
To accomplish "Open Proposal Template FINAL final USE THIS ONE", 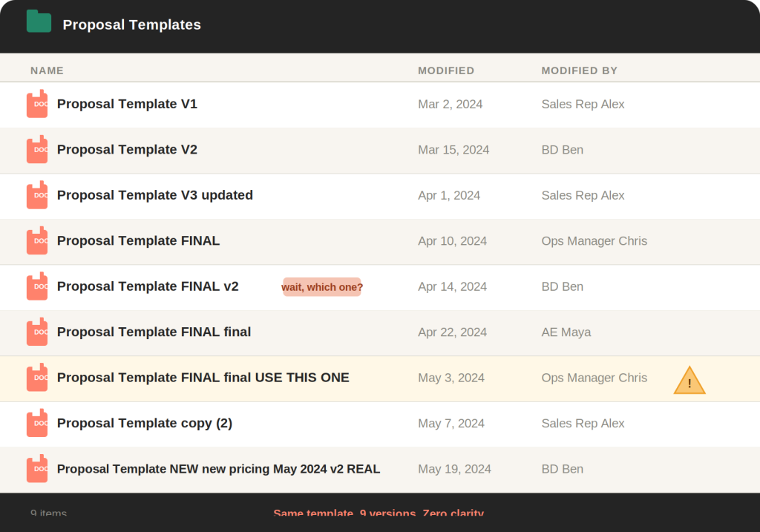I will coord(203,378).
